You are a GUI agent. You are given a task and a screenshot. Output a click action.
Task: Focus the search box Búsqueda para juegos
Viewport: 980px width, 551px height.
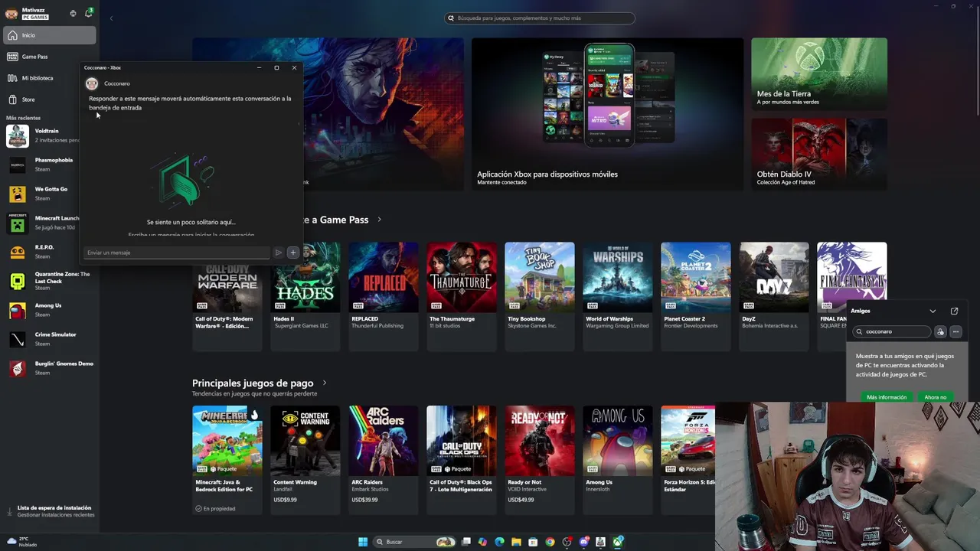[x=540, y=18]
